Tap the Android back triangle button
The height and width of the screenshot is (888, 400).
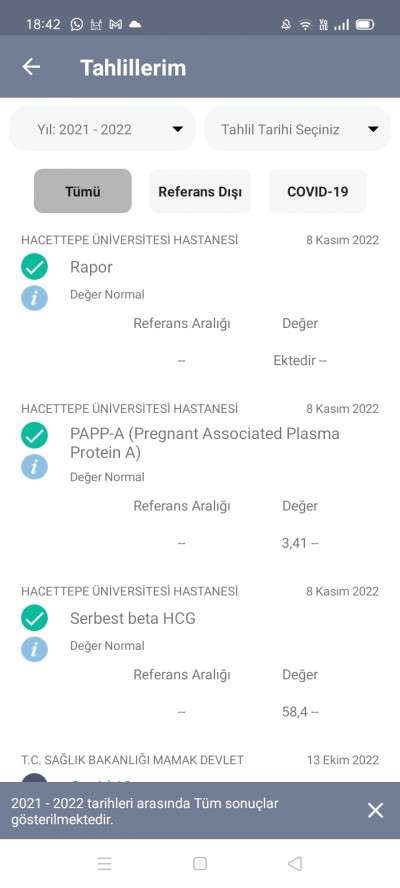click(295, 864)
